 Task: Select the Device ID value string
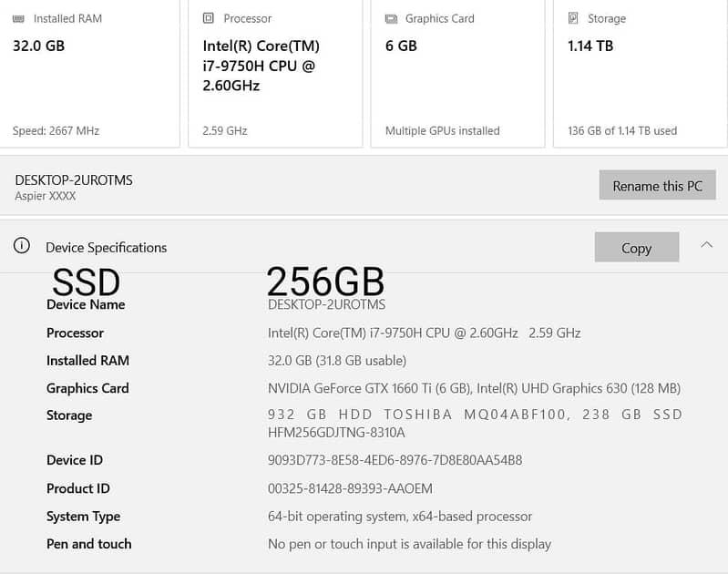pos(395,460)
